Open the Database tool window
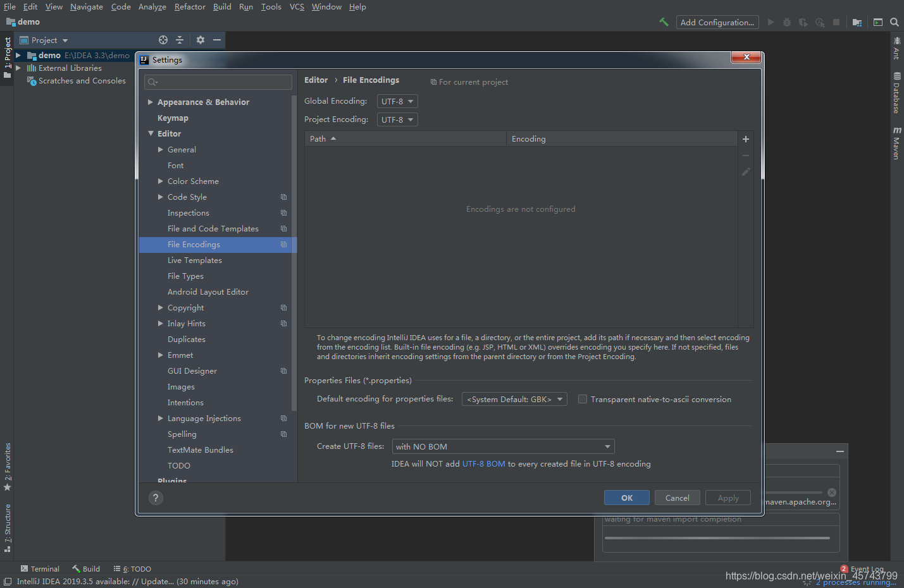 tap(896, 93)
